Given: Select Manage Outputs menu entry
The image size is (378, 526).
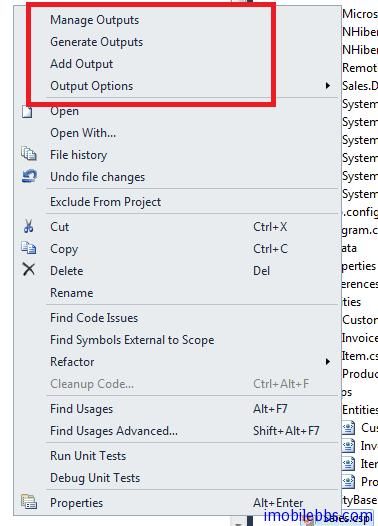Looking at the screenshot, I should coord(95,20).
